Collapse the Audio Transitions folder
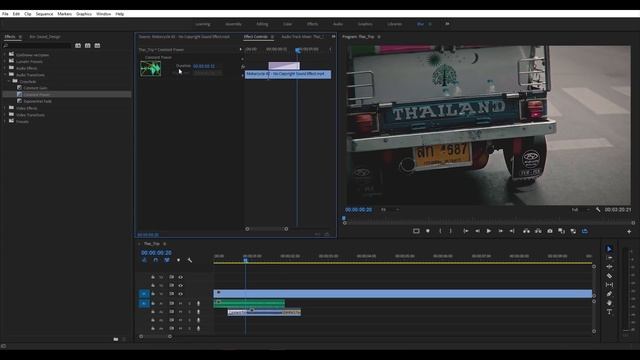This screenshot has height=360, width=640. [5, 75]
